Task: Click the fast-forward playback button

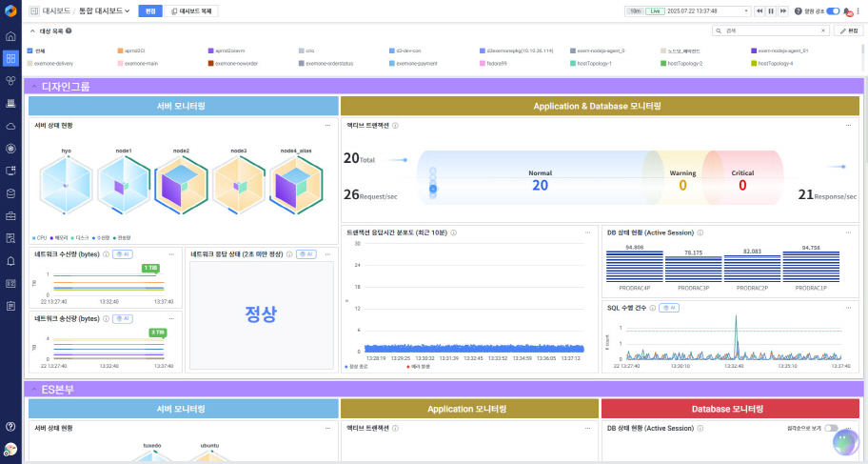Action: [x=782, y=11]
